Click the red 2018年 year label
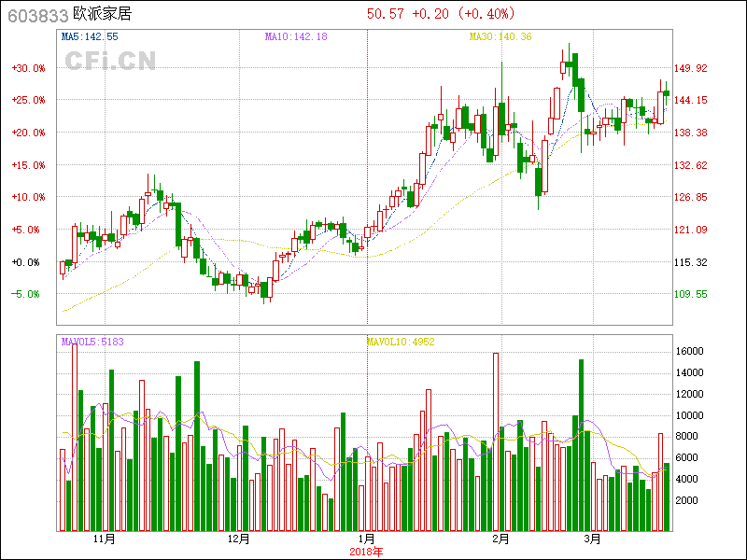 click(366, 553)
